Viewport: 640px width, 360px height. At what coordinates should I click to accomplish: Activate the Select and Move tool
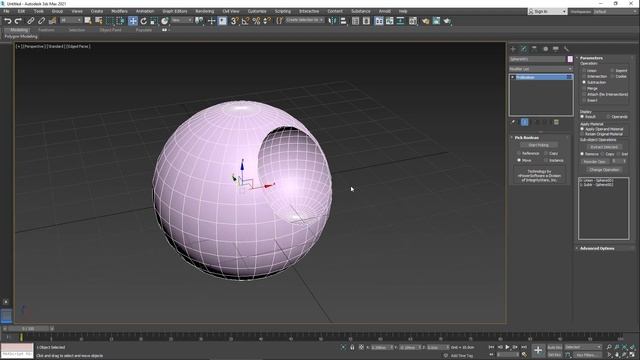(x=133, y=21)
